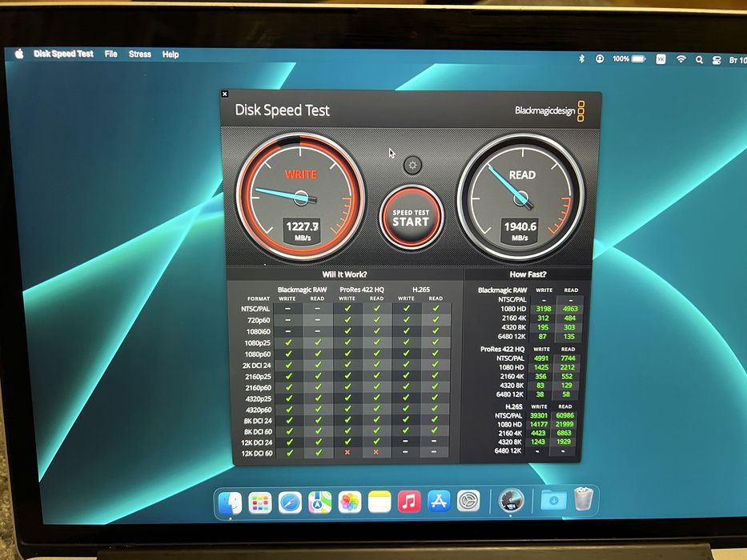Select the 4320p60 format row label
The width and height of the screenshot is (747, 560).
click(x=259, y=410)
